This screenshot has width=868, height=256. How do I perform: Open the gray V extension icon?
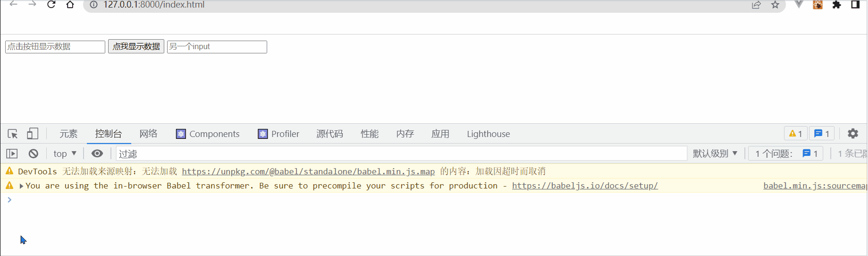coord(799,5)
